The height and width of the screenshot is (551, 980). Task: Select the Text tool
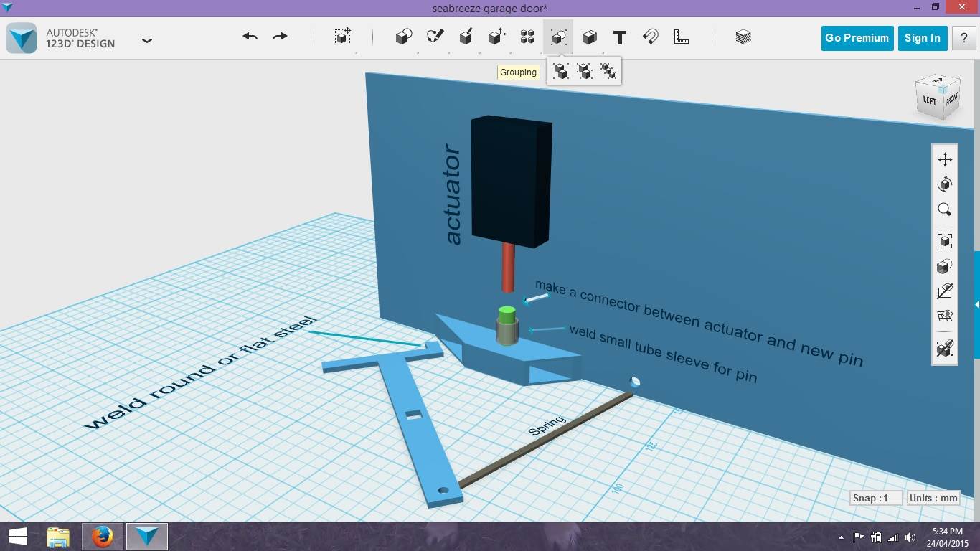[x=619, y=37]
